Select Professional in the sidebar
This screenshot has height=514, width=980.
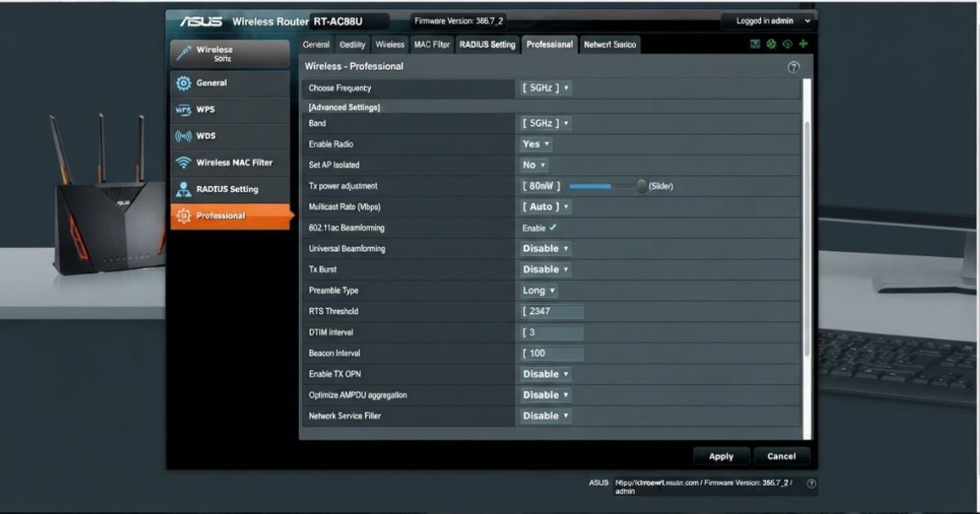point(232,216)
